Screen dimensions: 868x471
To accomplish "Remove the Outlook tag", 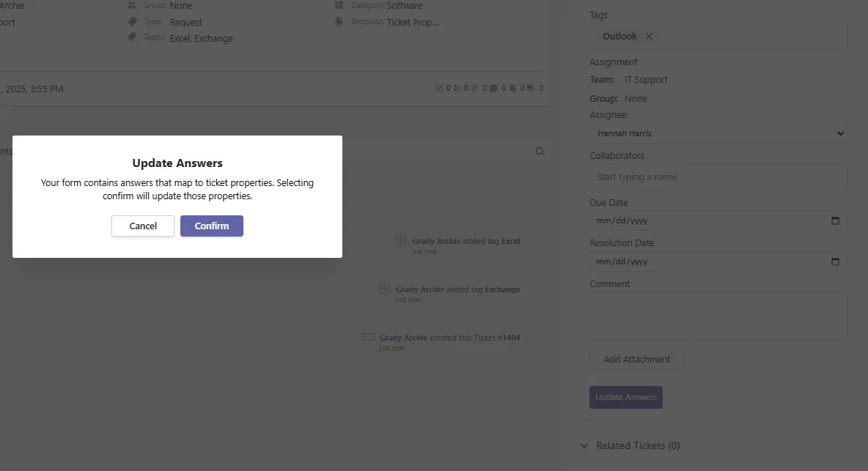I will (650, 36).
